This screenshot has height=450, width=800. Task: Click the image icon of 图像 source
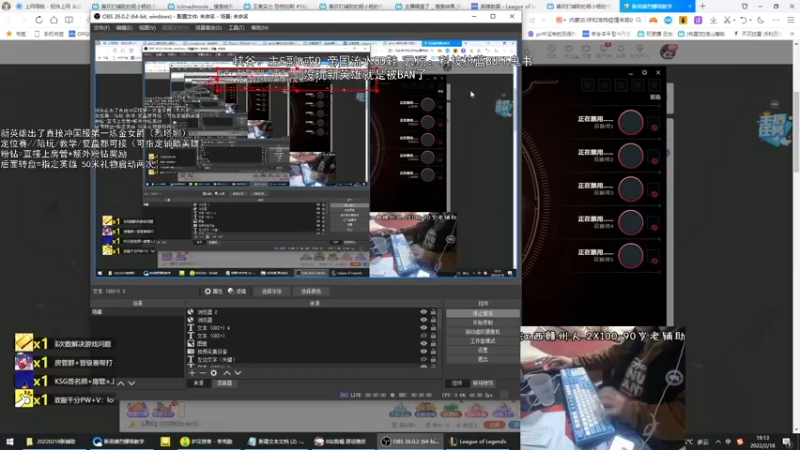point(190,343)
